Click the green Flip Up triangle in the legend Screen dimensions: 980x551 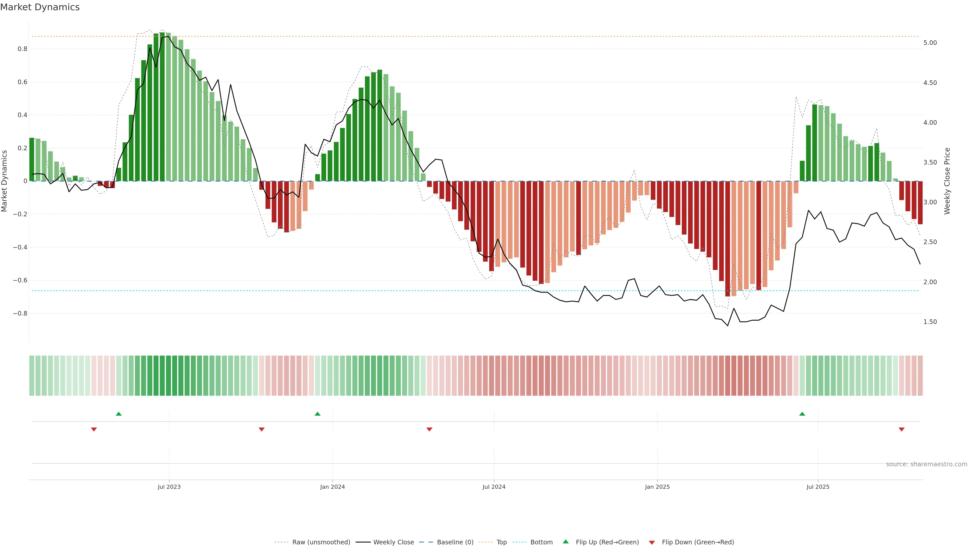tap(566, 542)
